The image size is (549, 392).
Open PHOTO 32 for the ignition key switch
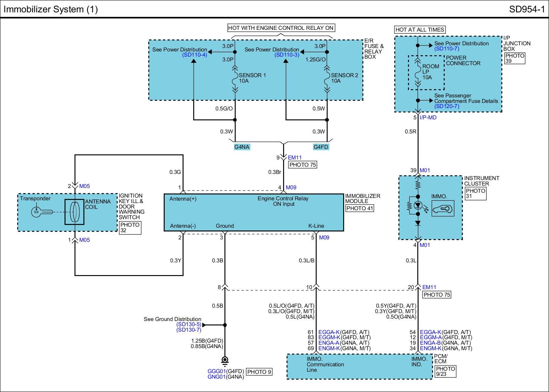(130, 228)
